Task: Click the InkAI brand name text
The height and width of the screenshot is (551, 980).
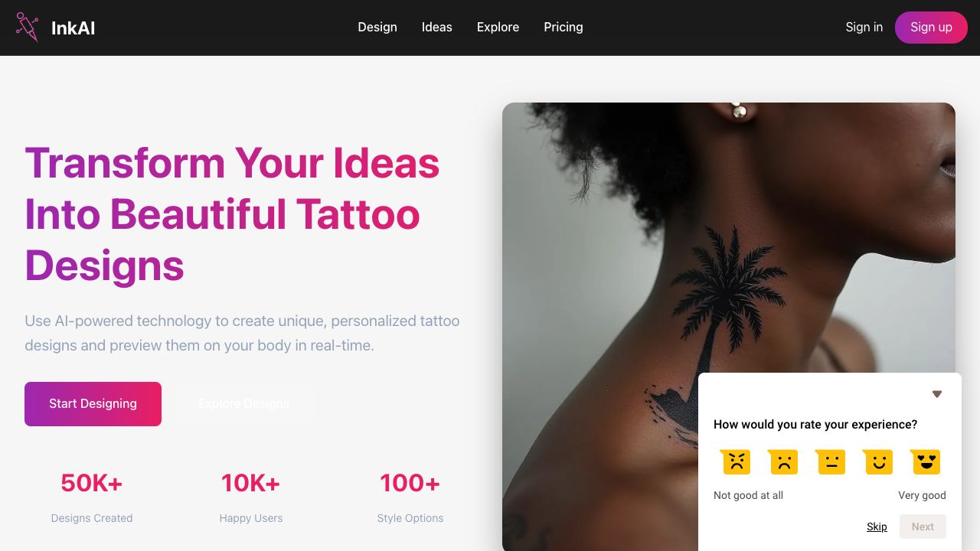Action: (x=73, y=28)
